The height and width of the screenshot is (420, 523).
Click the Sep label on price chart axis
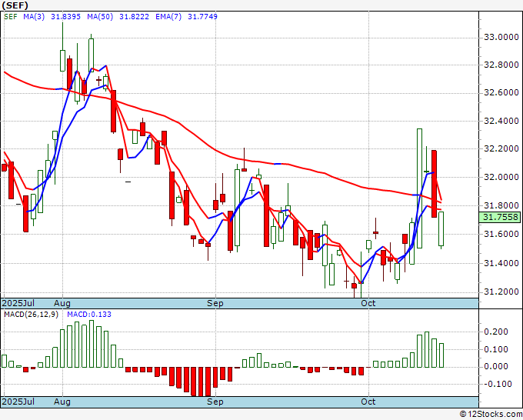tap(215, 303)
